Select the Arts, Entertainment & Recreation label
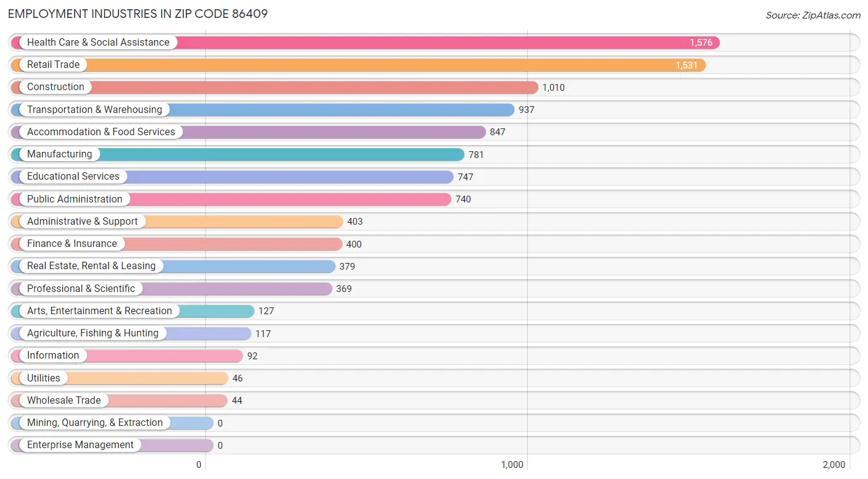 click(x=99, y=311)
